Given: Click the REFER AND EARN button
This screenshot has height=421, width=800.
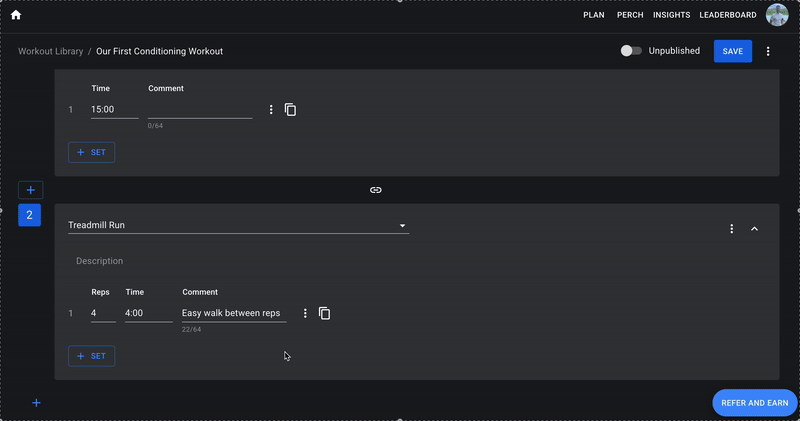Looking at the screenshot, I should (x=755, y=403).
